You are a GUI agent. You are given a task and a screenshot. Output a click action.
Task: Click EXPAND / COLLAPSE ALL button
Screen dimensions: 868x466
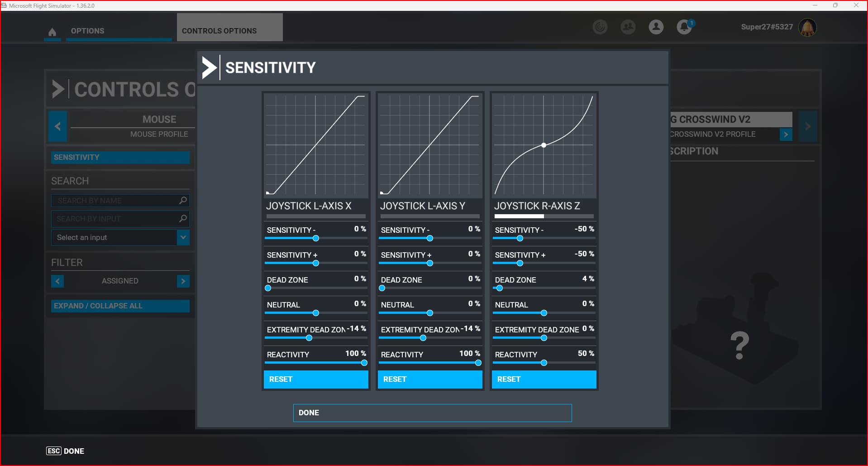(120, 306)
